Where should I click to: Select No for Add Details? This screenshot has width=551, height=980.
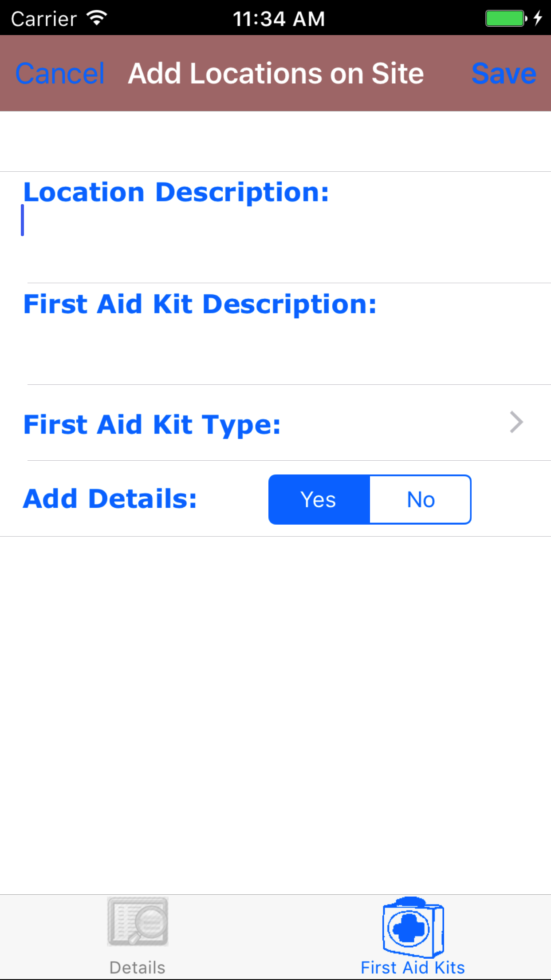[421, 499]
